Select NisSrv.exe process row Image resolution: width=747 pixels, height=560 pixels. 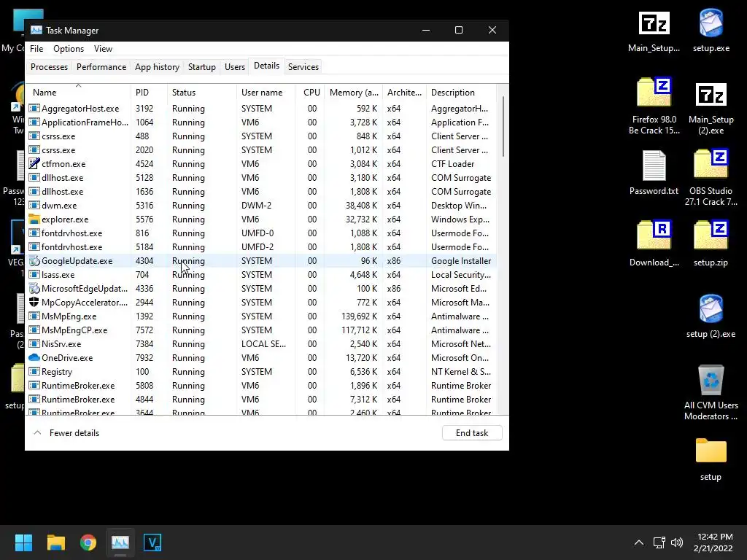pyautogui.click(x=261, y=344)
